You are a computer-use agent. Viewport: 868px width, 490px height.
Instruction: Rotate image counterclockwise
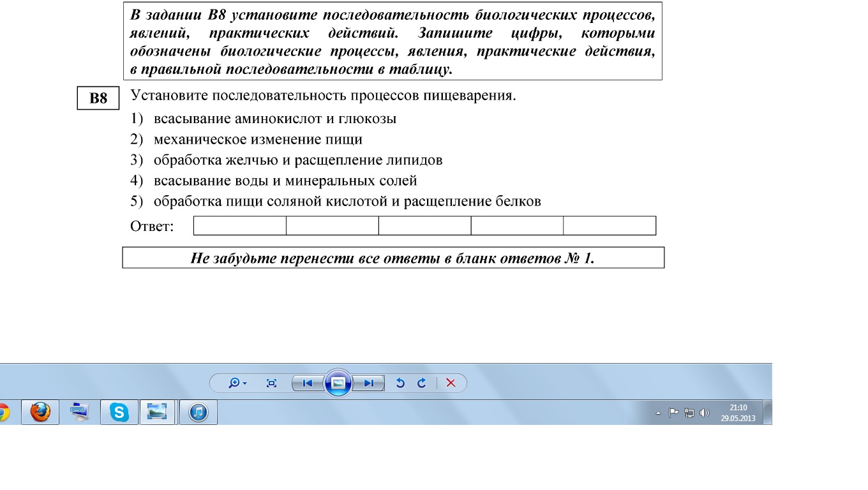(400, 383)
